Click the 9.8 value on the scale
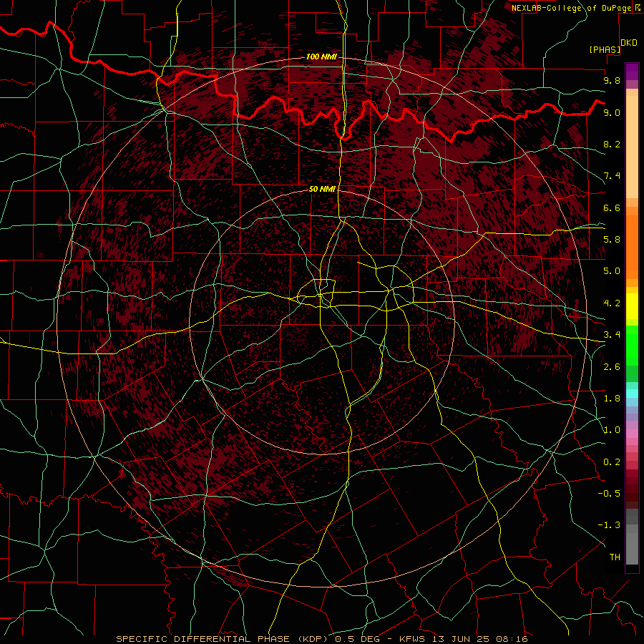This screenshot has height=644, width=644. pos(612,80)
